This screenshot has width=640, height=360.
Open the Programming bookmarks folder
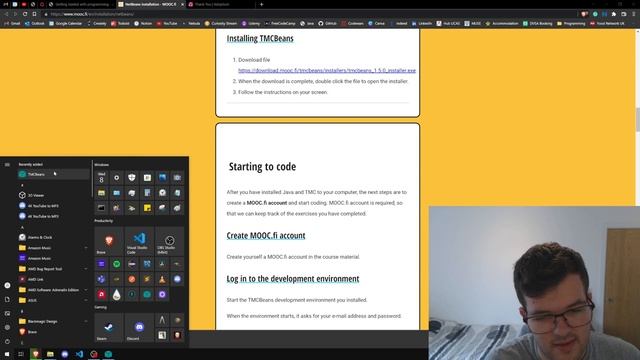pos(571,24)
